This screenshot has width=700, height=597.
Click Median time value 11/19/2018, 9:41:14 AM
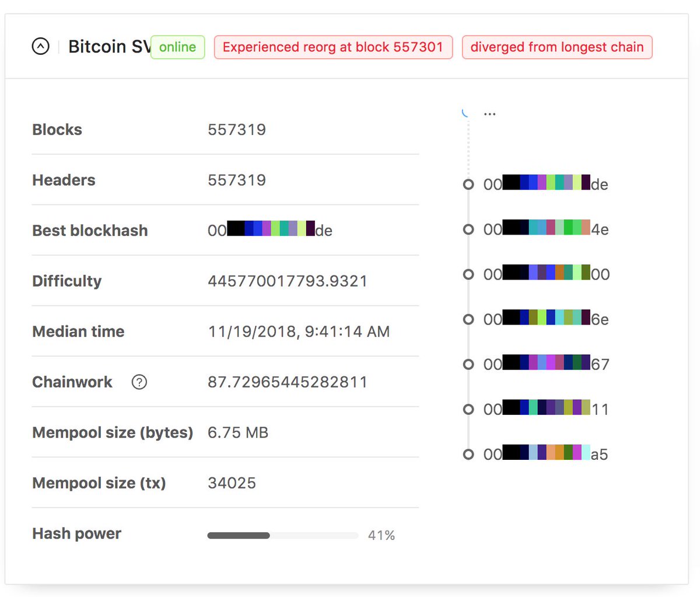(299, 331)
